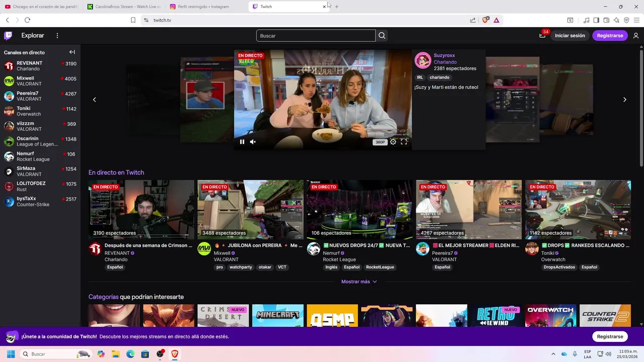Image resolution: width=644 pixels, height=362 pixels.
Task: Click Registrarse in the purple bottom banner
Action: pyautogui.click(x=610, y=336)
